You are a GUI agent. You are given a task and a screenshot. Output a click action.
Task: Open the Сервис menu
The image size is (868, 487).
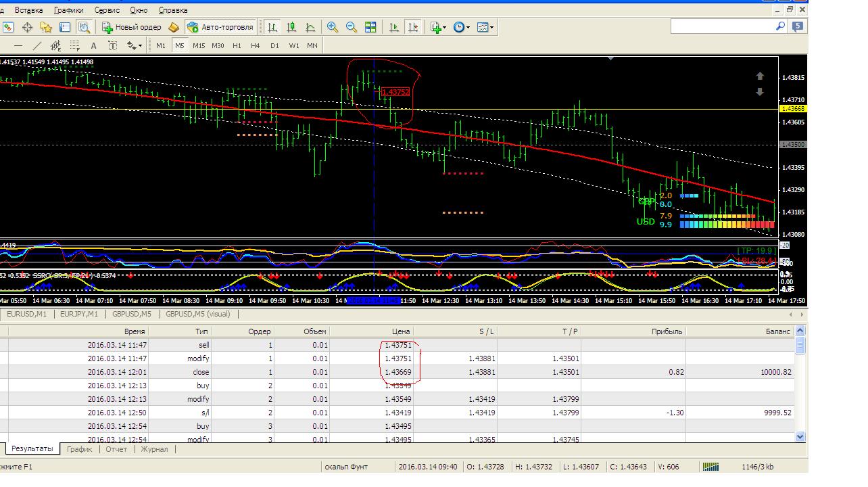pos(107,10)
